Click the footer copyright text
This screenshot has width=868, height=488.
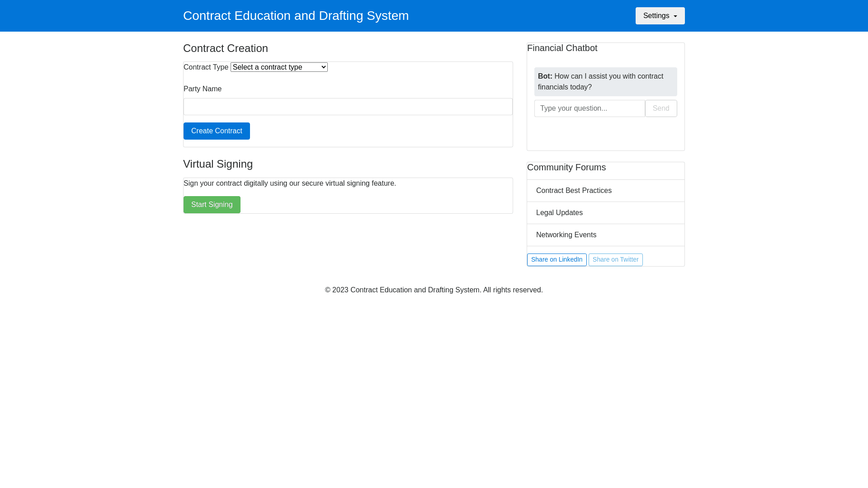click(434, 290)
